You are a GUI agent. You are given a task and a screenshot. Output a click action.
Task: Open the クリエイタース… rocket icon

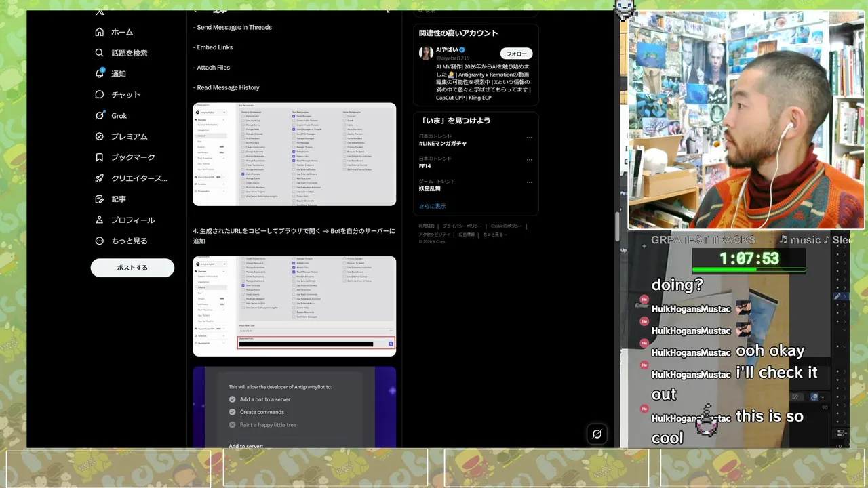click(x=100, y=178)
